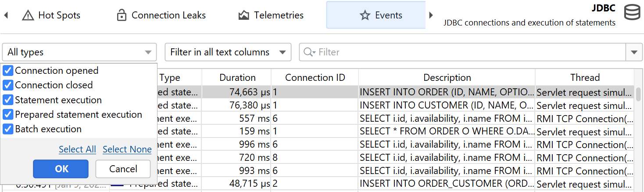Click the magnifier icon in Filter box

tap(309, 52)
